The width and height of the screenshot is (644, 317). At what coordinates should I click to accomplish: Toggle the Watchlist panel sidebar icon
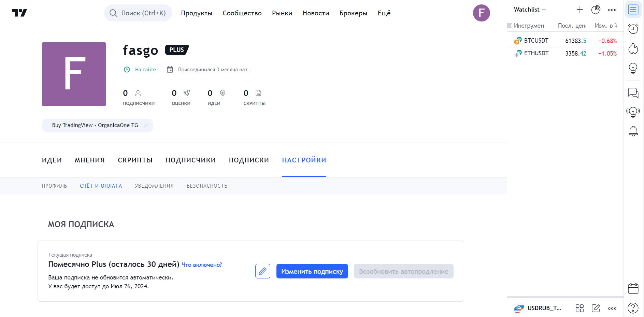633,10
